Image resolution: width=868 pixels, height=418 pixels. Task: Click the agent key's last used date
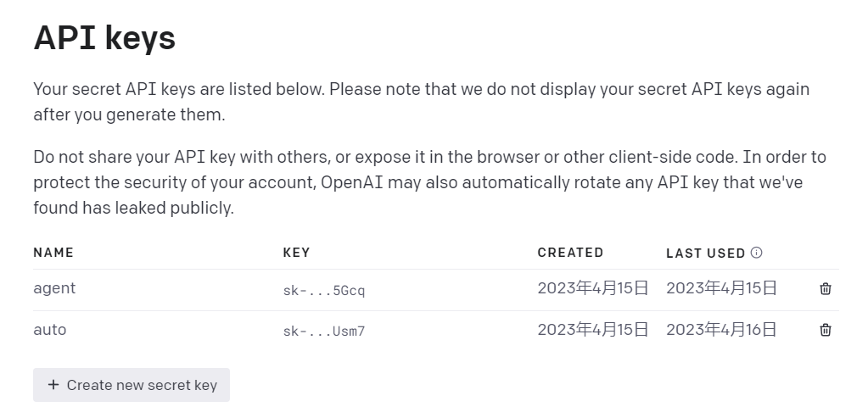click(x=721, y=288)
